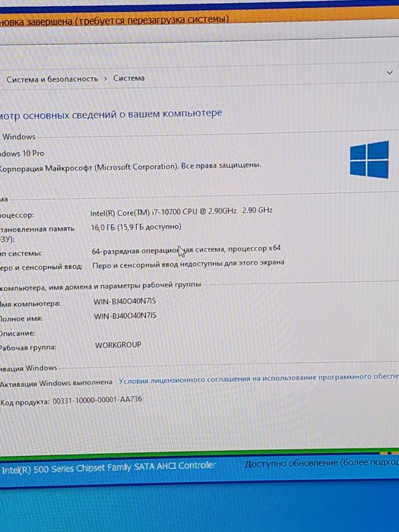This screenshot has height=532, width=399.
Task: Click the Описание label
Action: [x=17, y=333]
